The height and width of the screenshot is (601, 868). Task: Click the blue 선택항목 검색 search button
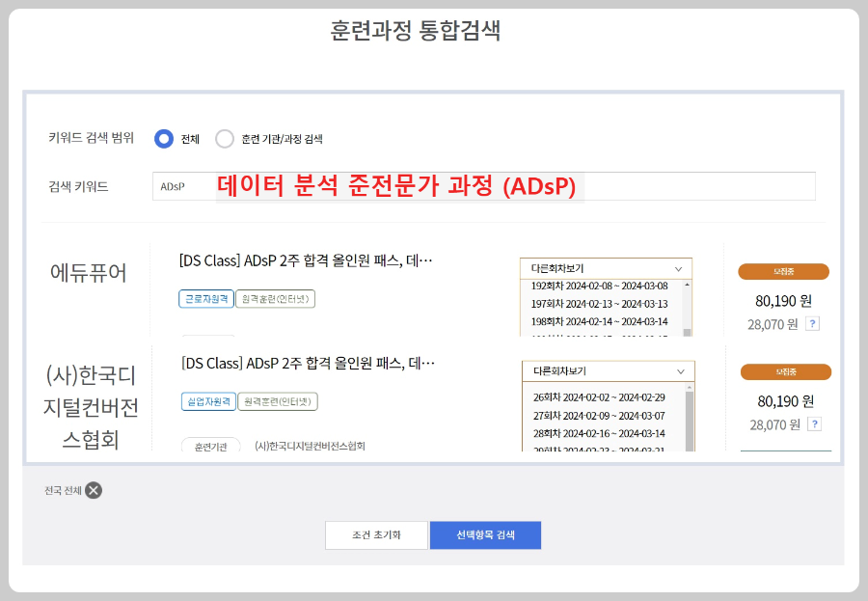coord(486,534)
